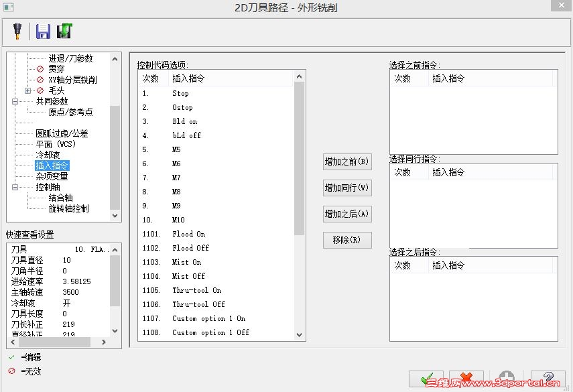Click down arrow of control code list
The height and width of the screenshot is (392, 573).
point(300,334)
